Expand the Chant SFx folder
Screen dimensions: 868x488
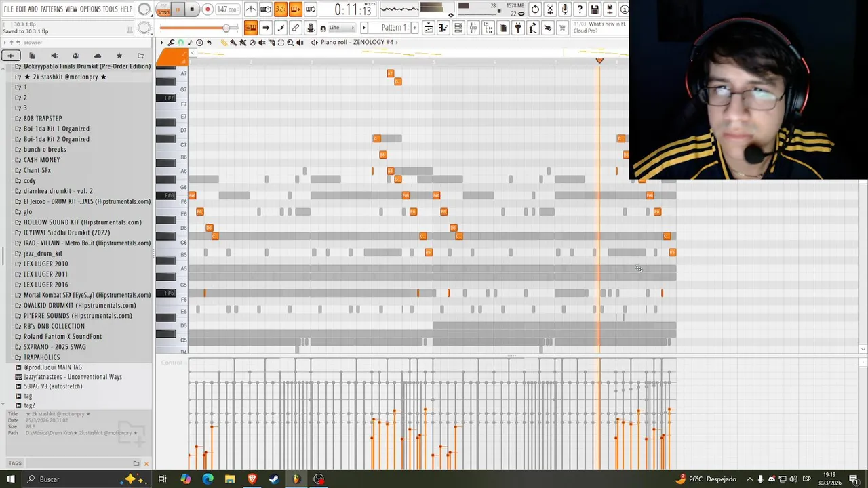pos(37,170)
